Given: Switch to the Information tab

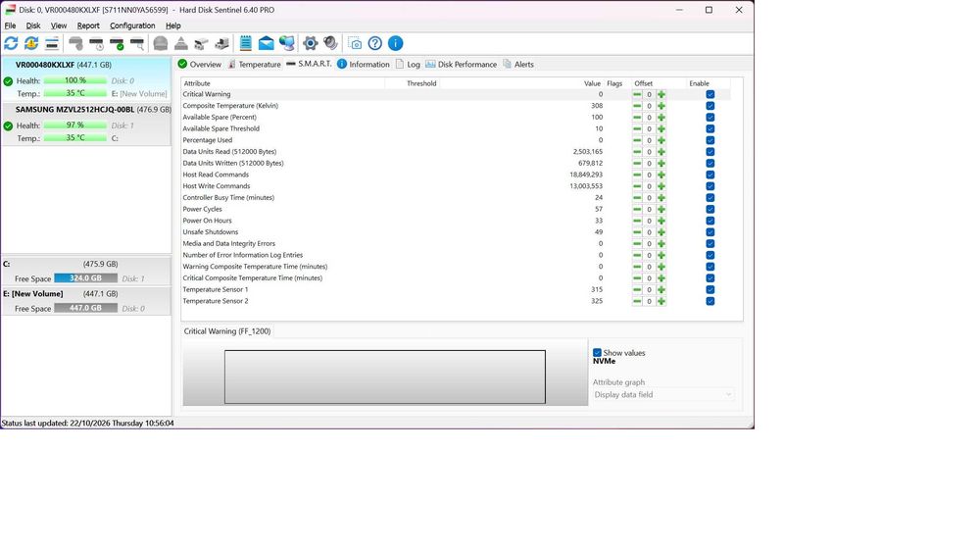Looking at the screenshot, I should [x=364, y=65].
